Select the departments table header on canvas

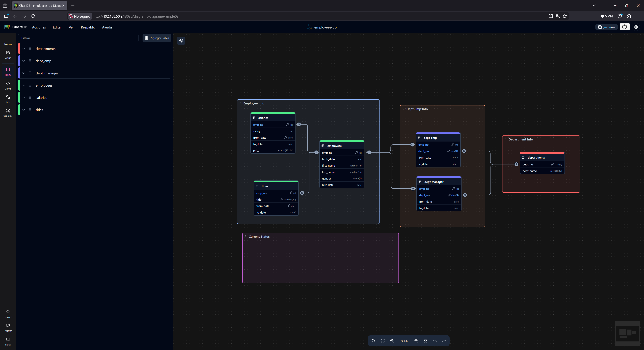pos(542,157)
